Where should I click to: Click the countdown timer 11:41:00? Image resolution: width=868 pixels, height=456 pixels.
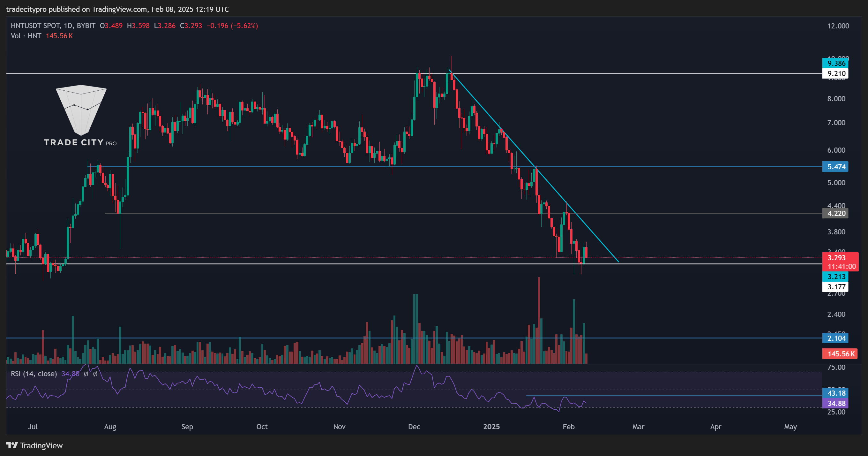click(x=842, y=266)
